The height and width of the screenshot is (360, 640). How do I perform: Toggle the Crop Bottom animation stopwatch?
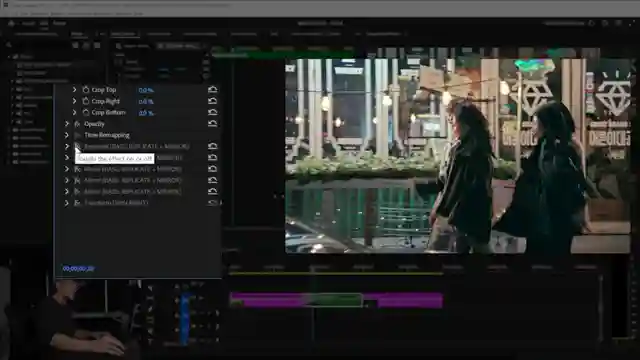tap(86, 112)
